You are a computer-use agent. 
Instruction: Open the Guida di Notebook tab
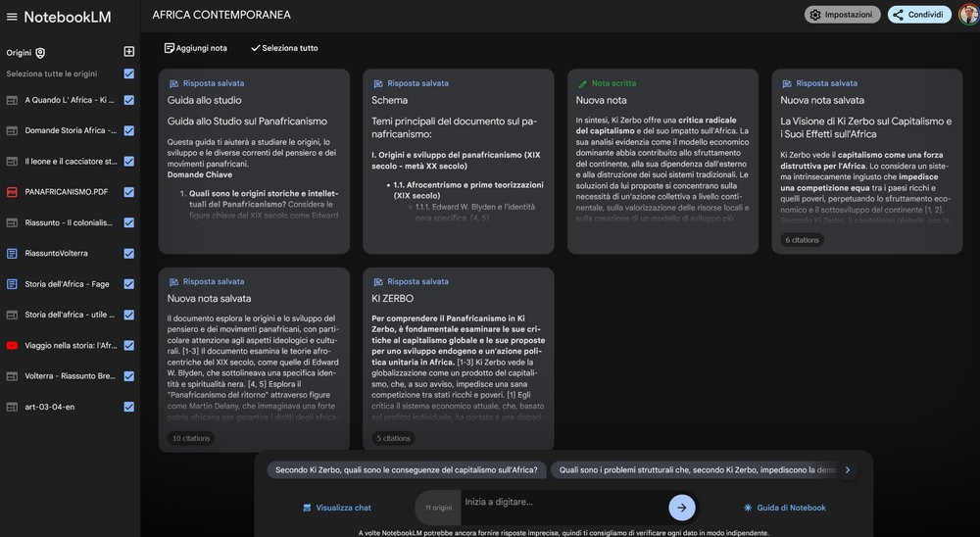click(784, 508)
